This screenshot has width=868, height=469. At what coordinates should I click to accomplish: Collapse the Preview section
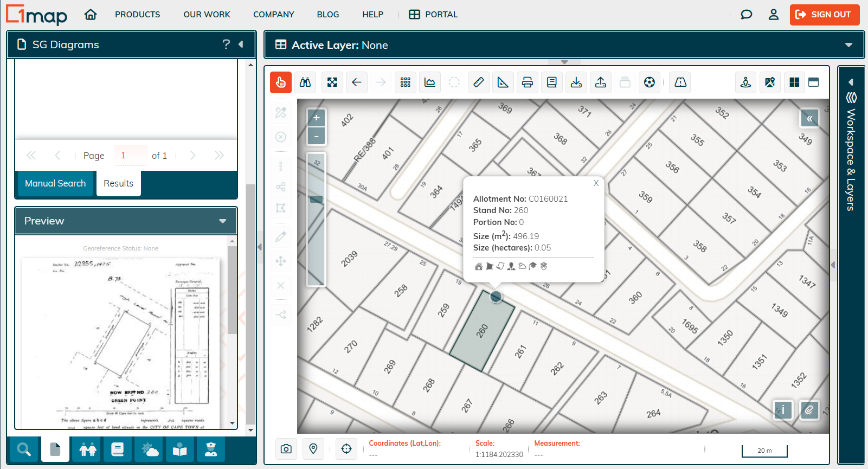coord(222,221)
